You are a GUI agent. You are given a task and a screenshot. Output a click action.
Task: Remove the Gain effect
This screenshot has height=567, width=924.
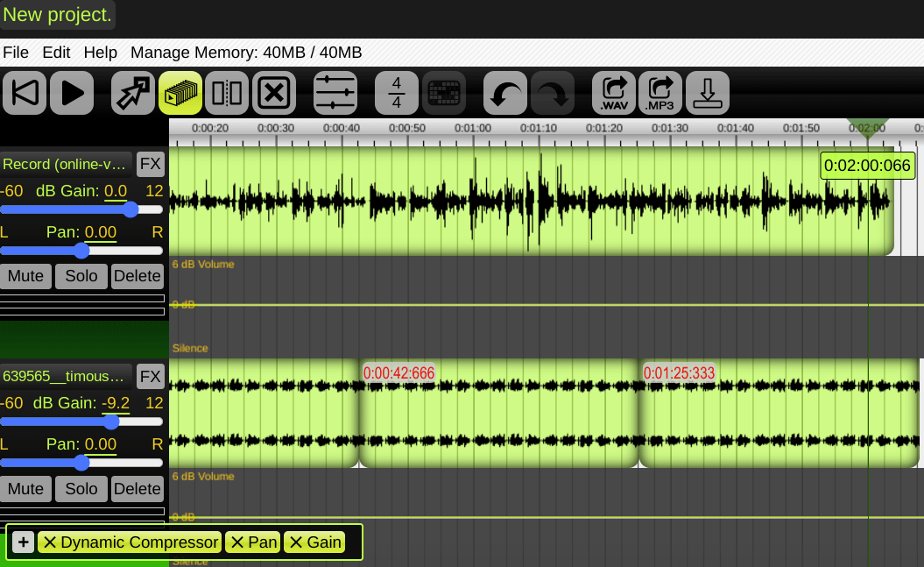[296, 542]
